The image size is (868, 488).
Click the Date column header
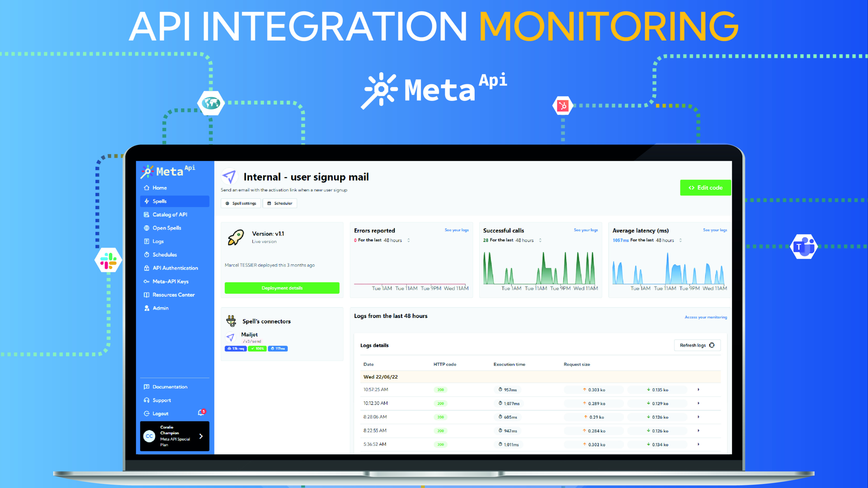click(x=368, y=364)
